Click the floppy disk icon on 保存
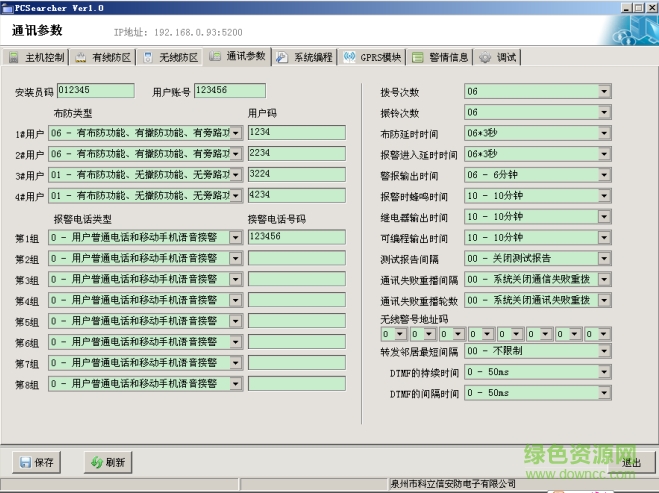Viewport: 659px width, 493px height. pos(24,462)
